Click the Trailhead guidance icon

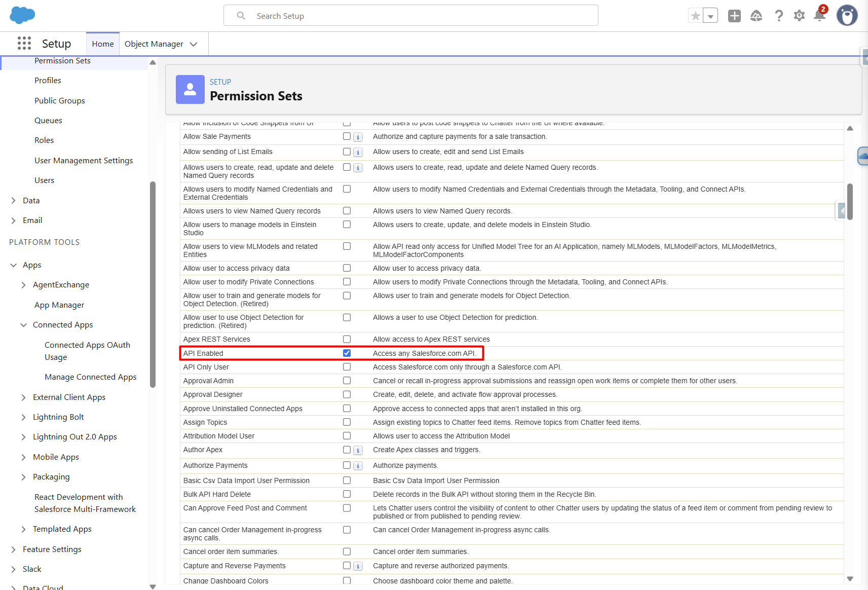756,16
